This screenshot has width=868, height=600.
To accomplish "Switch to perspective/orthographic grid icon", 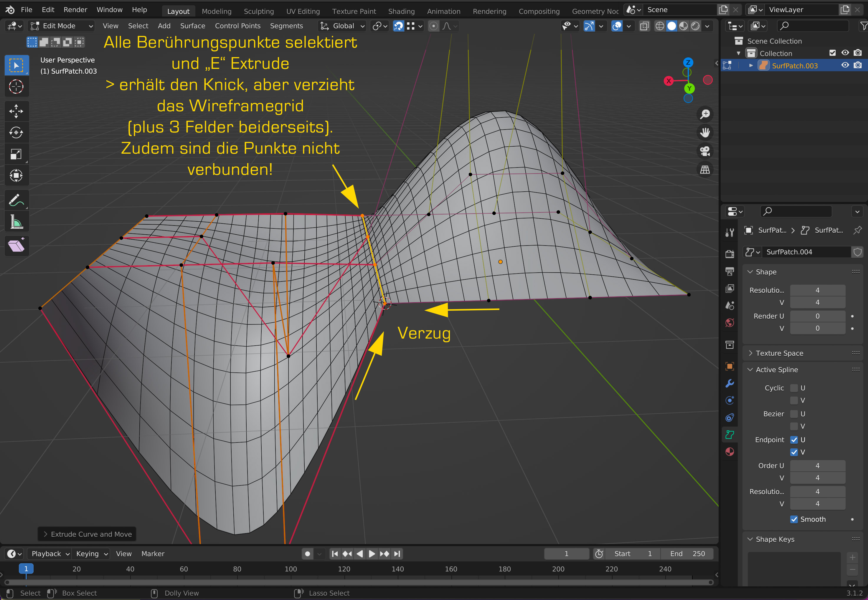I will click(x=705, y=170).
